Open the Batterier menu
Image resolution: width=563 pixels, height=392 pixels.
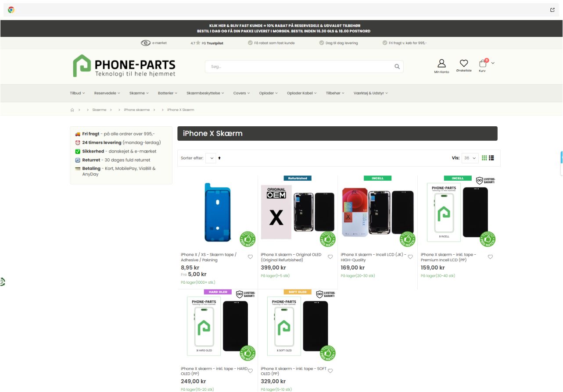coord(168,93)
